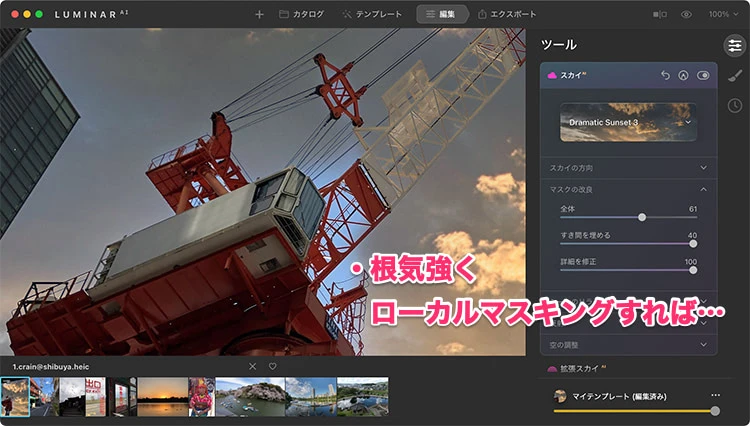Click the plus icon to add photos

pyautogui.click(x=259, y=15)
